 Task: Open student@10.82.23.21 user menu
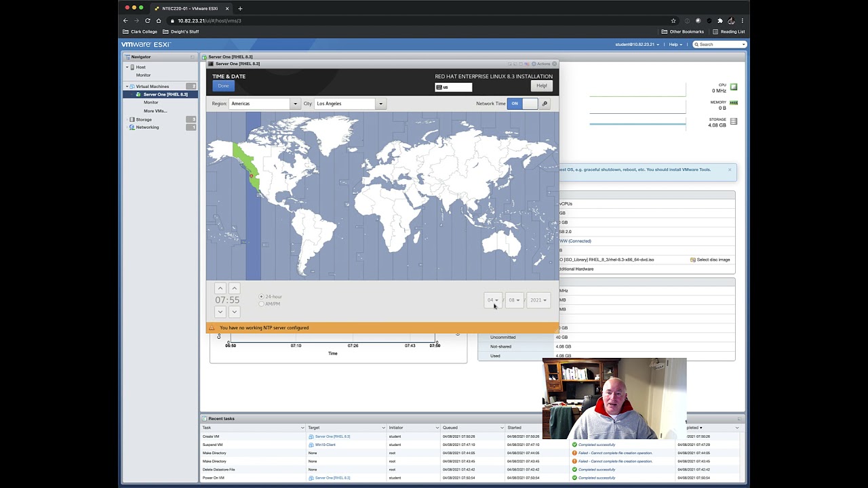click(637, 45)
